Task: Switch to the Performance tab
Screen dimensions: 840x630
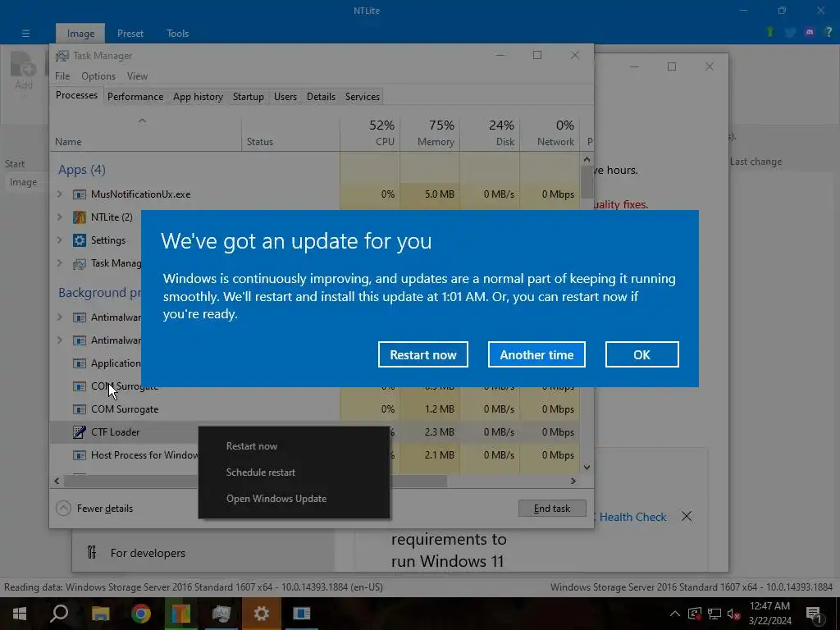Action: (x=135, y=97)
